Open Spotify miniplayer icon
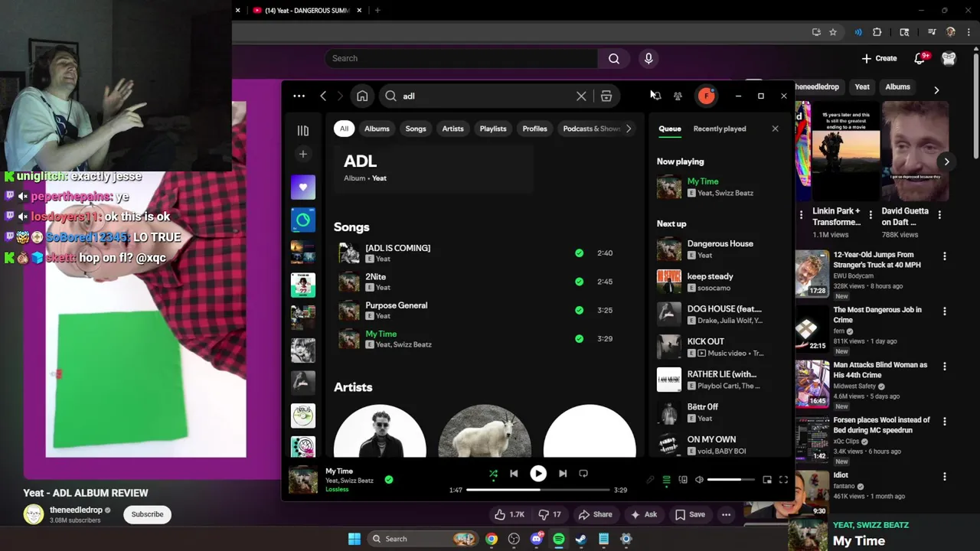Screen dimensions: 980x551 click(767, 480)
